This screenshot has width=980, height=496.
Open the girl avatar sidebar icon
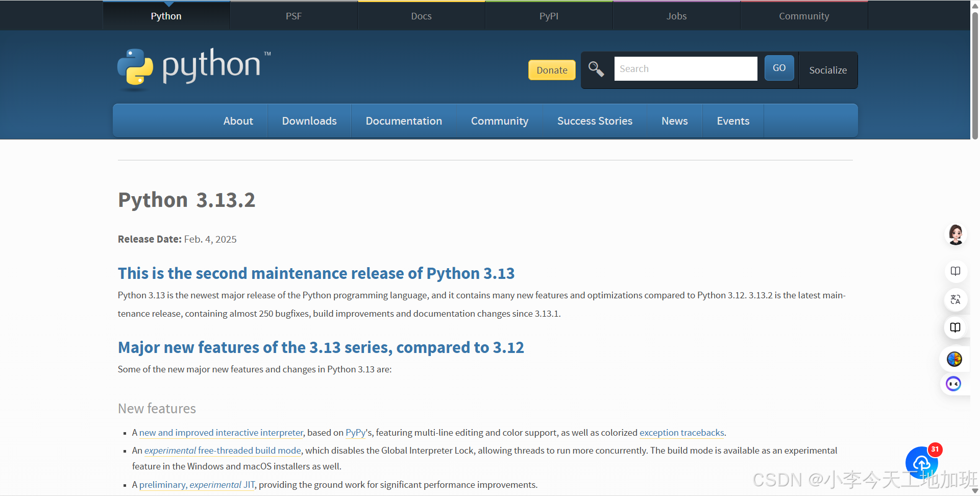coord(955,234)
